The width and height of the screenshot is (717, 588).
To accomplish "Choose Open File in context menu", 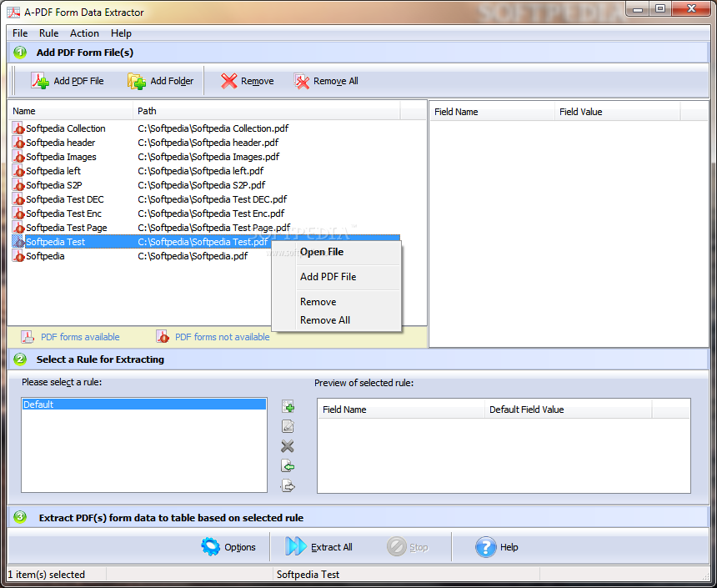I will coord(336,252).
